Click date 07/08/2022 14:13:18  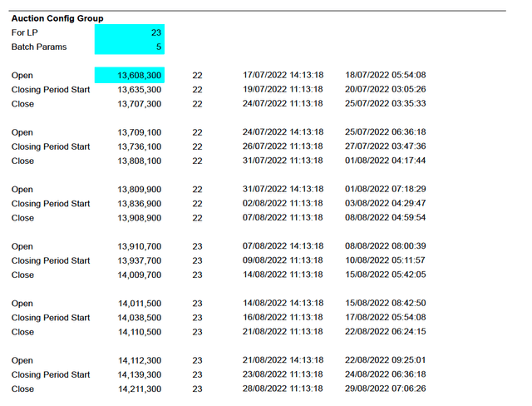(283, 246)
